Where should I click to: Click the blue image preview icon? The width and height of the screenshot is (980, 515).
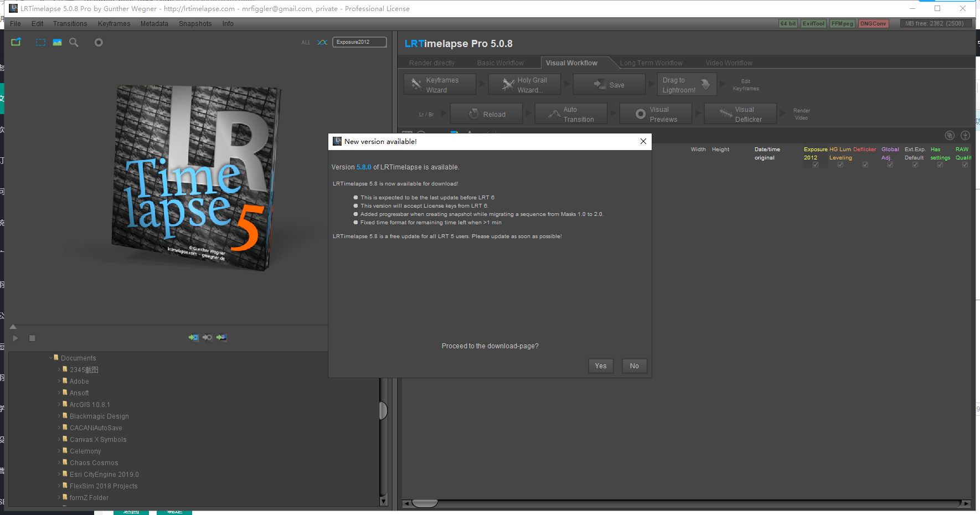57,42
